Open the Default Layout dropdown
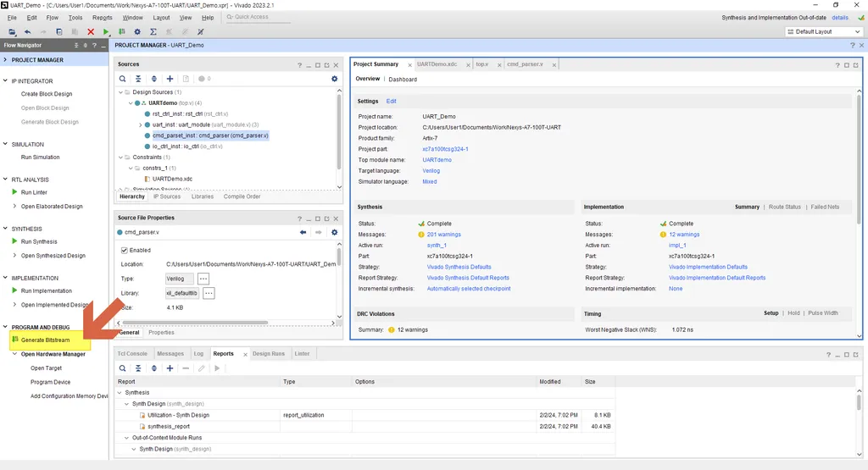The width and height of the screenshot is (868, 470). click(824, 32)
